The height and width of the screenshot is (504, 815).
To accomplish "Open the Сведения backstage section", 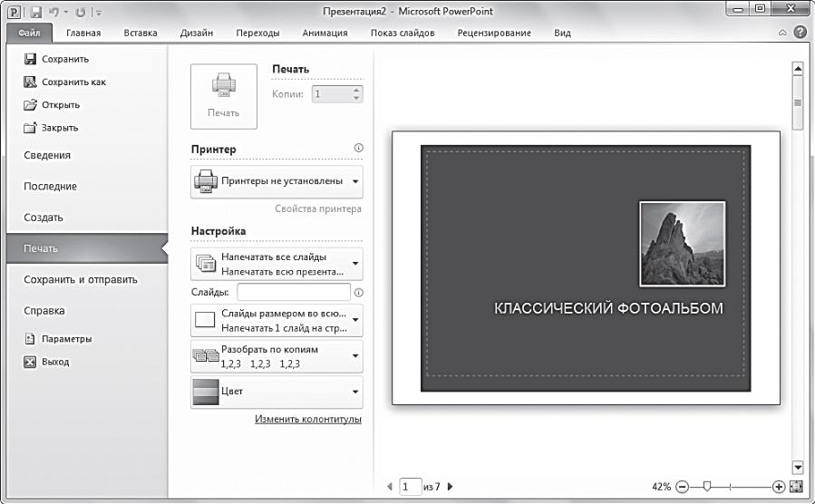I will coord(47,155).
